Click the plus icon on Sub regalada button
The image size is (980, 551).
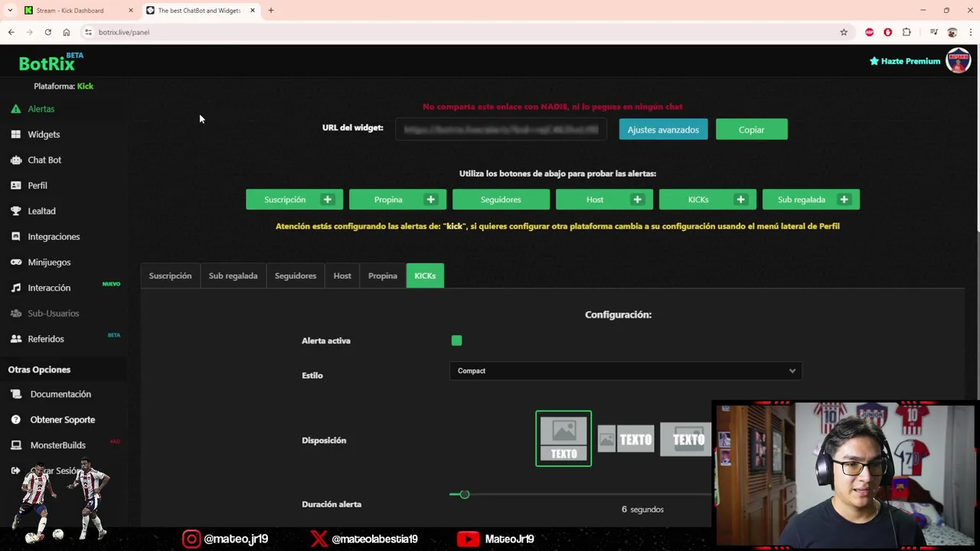[x=844, y=200]
